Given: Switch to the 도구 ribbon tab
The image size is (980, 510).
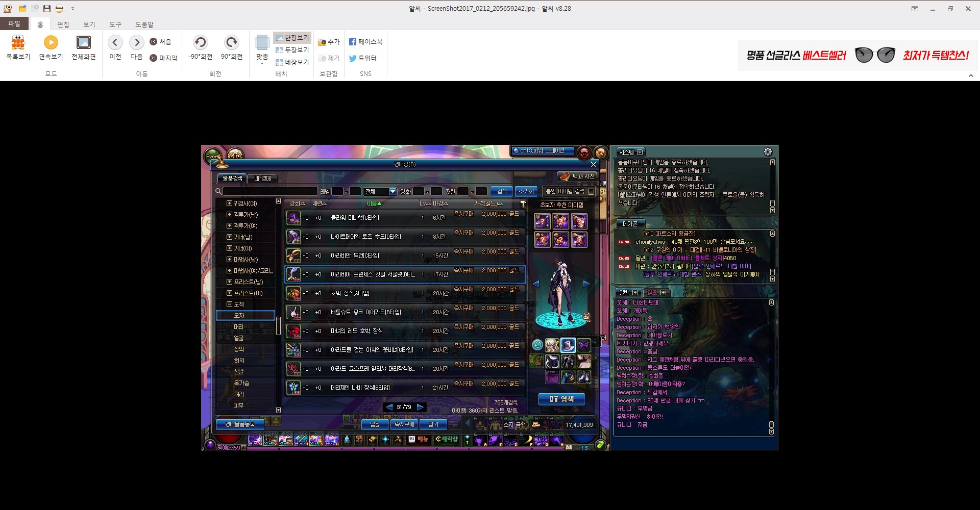Looking at the screenshot, I should (115, 24).
